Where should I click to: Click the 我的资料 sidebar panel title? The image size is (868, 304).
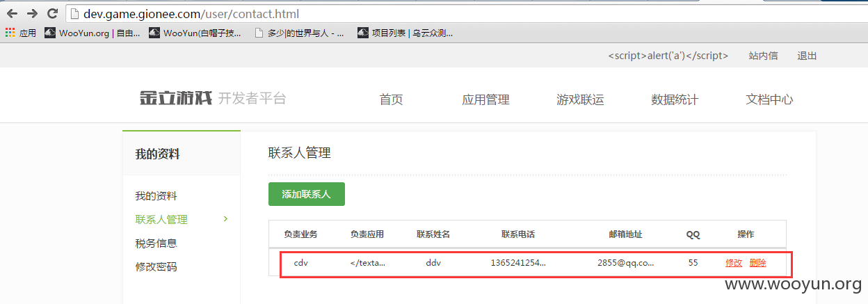click(157, 154)
